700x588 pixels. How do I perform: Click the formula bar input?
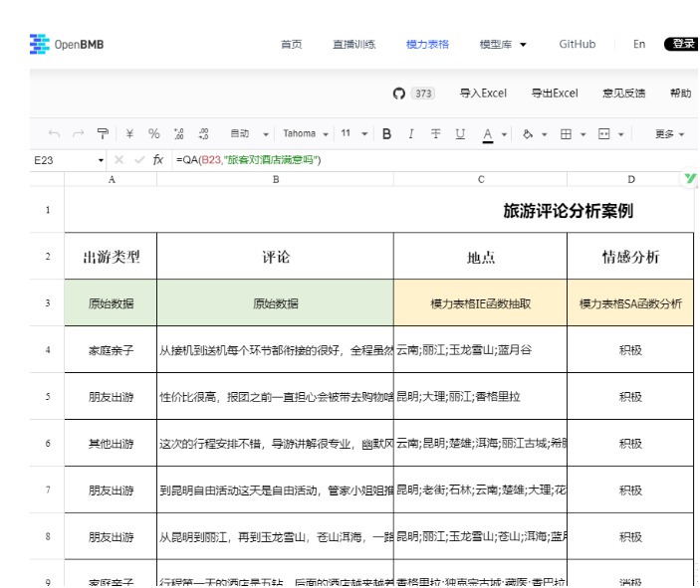(434, 160)
